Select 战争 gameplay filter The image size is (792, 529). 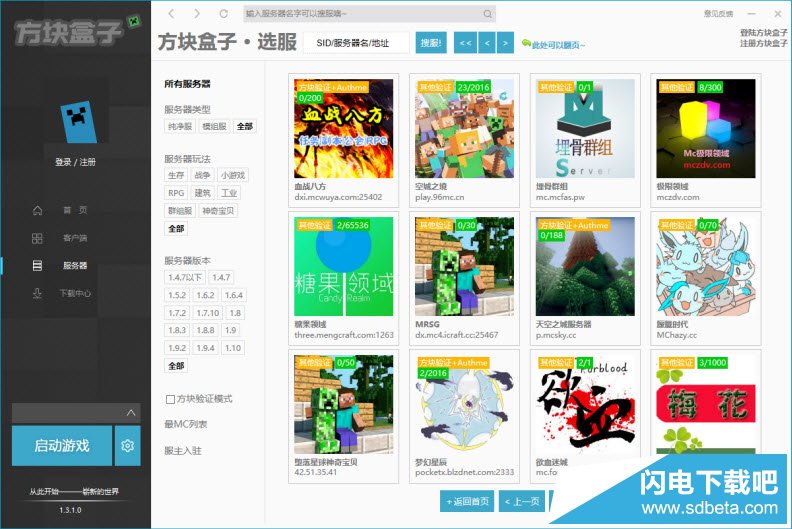[202, 175]
